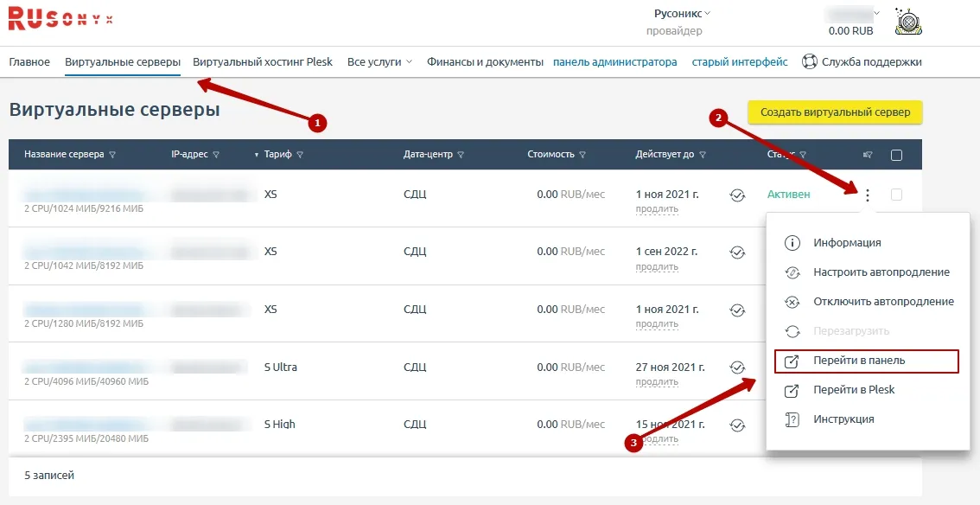Click the configure auto-renewal icon in menu
980x505 pixels.
pos(792,272)
